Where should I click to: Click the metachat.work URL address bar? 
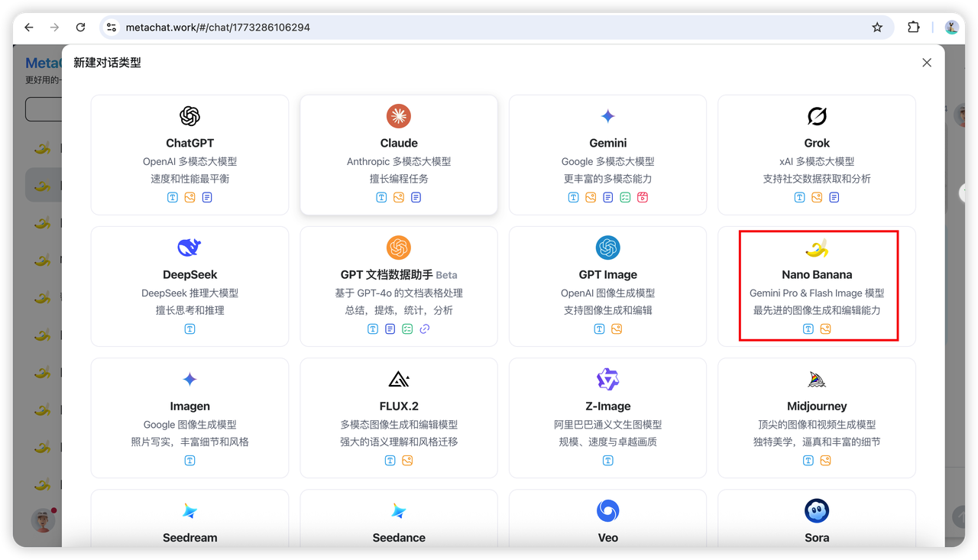[x=497, y=28]
